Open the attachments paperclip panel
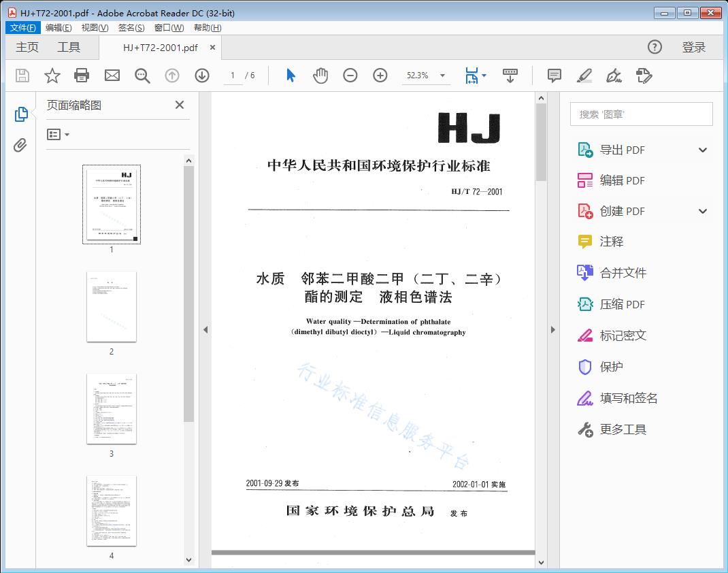 [x=20, y=145]
